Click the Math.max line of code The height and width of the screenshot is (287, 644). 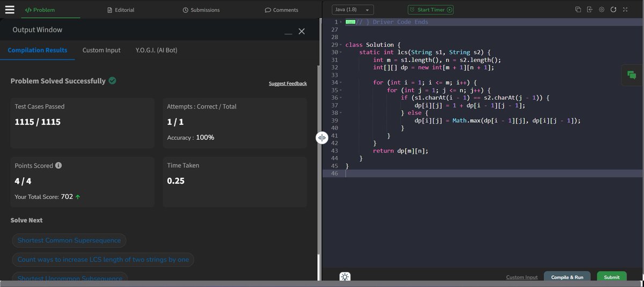[x=497, y=120]
